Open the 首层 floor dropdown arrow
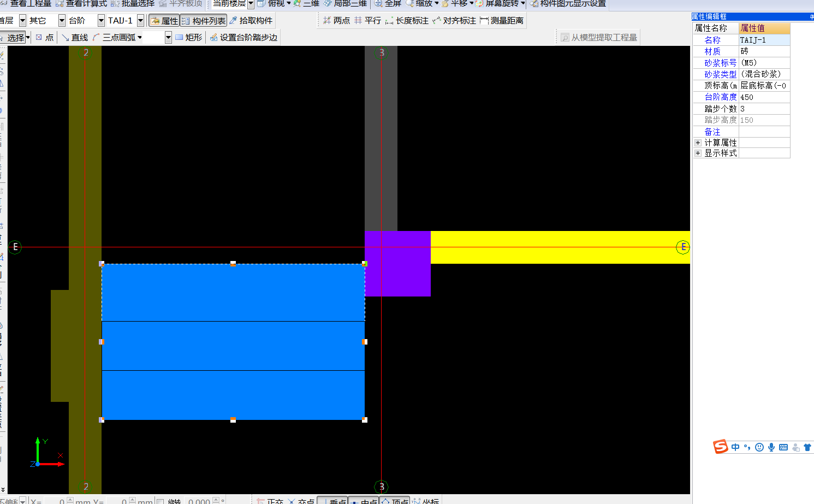 tap(22, 21)
